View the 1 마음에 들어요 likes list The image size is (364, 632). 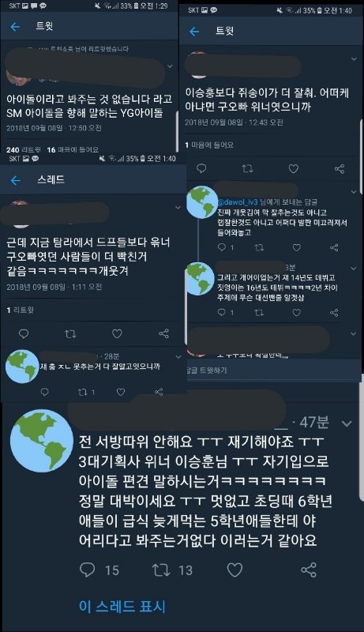coord(209,145)
